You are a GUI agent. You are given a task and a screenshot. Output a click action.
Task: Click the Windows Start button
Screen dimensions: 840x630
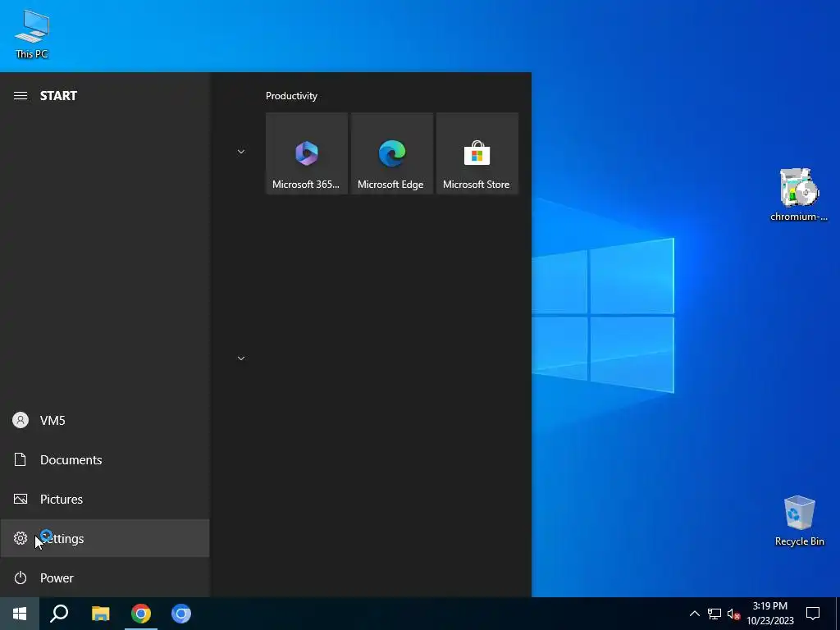(x=20, y=614)
